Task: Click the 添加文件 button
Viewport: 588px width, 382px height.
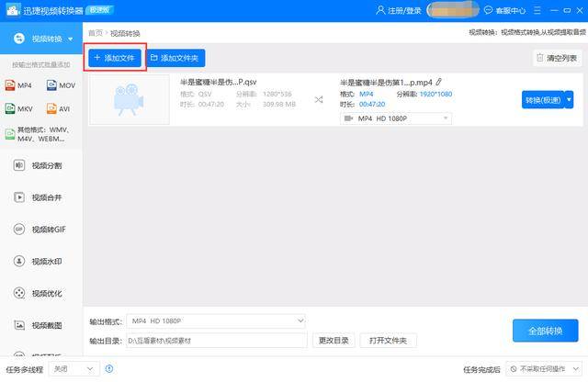Action: coord(115,57)
